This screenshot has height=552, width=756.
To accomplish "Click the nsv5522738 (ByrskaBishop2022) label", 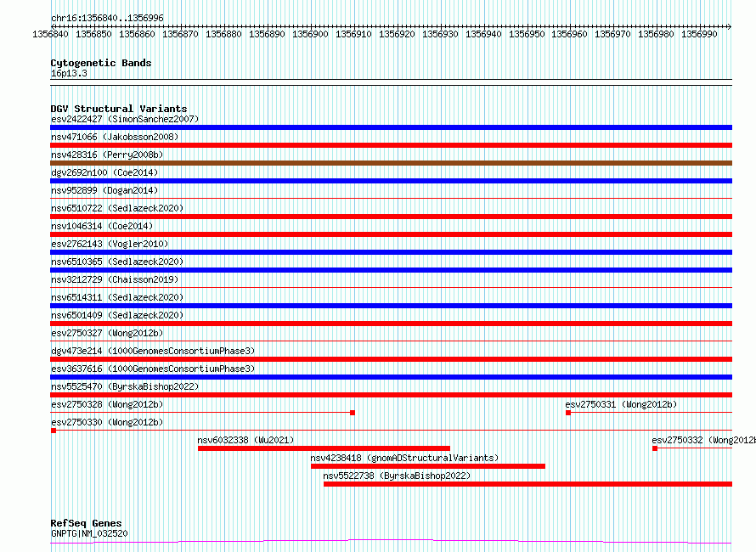I will click(x=397, y=476).
